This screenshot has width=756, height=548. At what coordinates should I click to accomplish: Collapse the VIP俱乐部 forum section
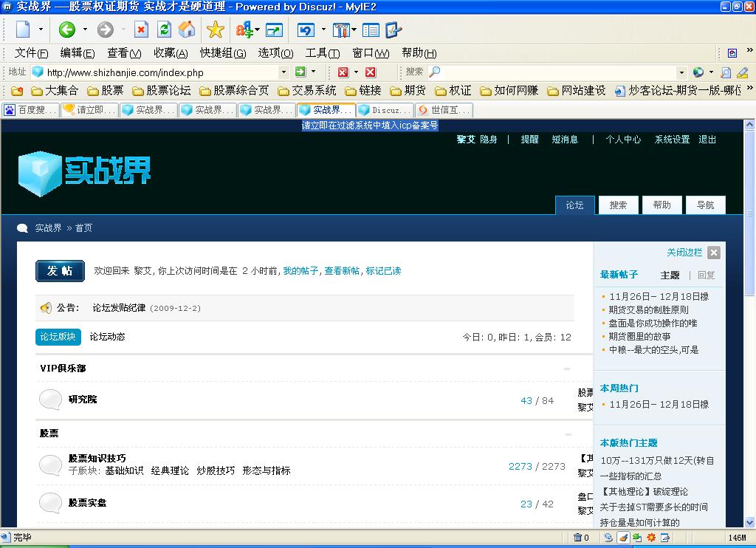coord(567,369)
